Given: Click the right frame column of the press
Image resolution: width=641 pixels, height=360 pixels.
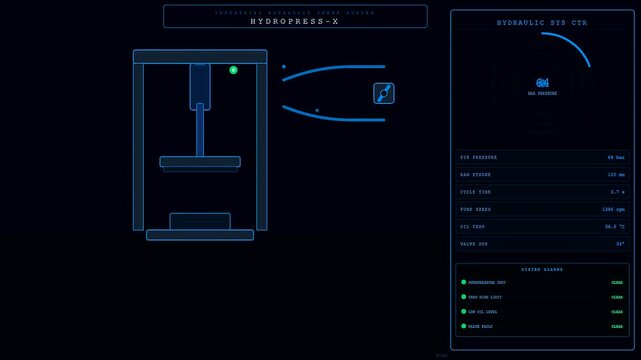Looking at the screenshot, I should point(262,147).
